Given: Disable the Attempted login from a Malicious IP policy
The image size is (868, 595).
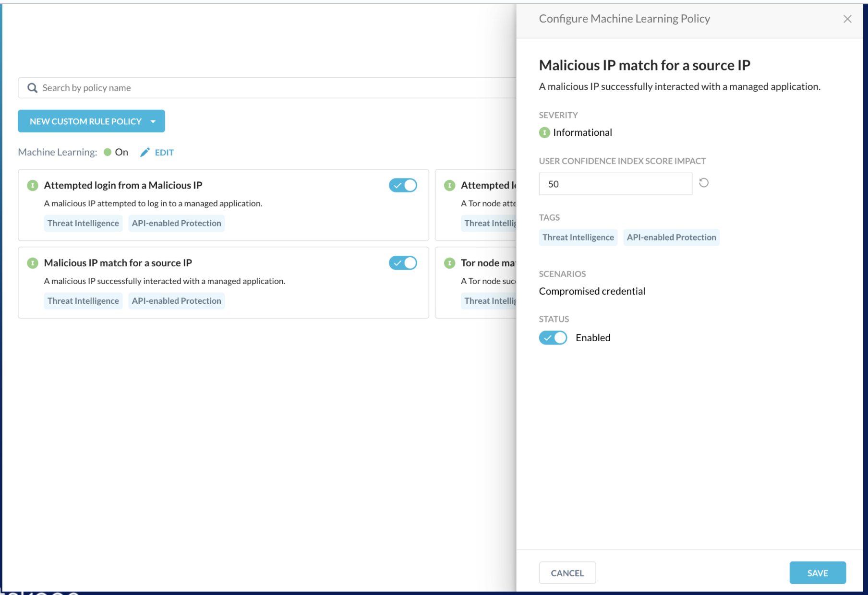Looking at the screenshot, I should [x=402, y=185].
